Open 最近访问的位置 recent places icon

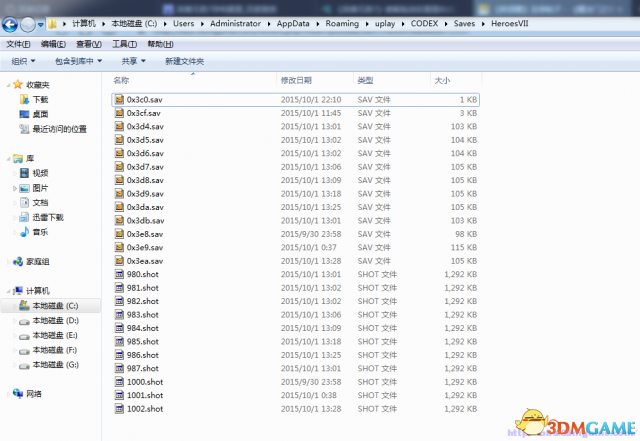[x=24, y=129]
